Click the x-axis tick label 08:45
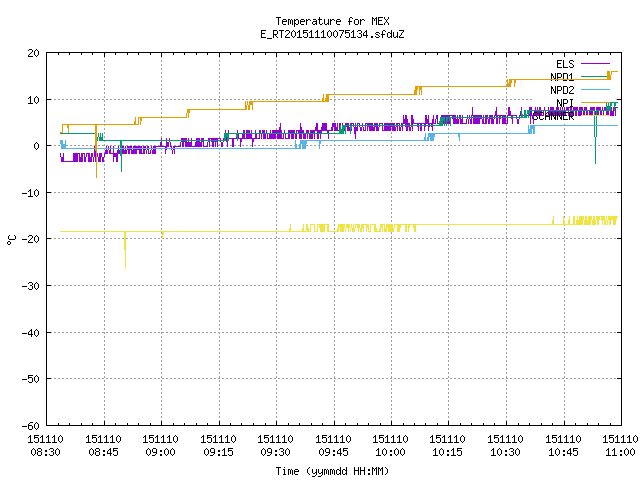Image resolution: width=640 pixels, height=480 pixels. point(103,452)
